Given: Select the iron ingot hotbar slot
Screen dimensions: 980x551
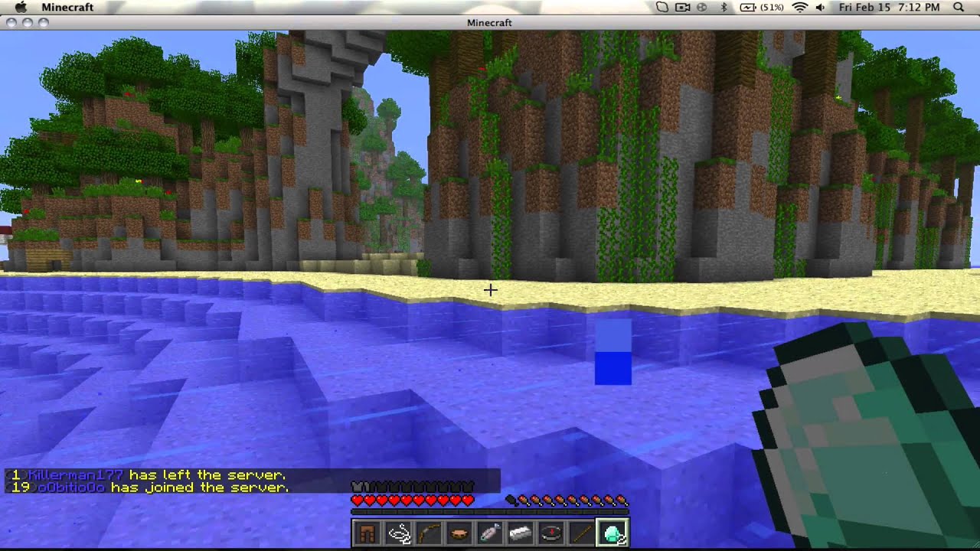Looking at the screenshot, I should pyautogui.click(x=521, y=533).
